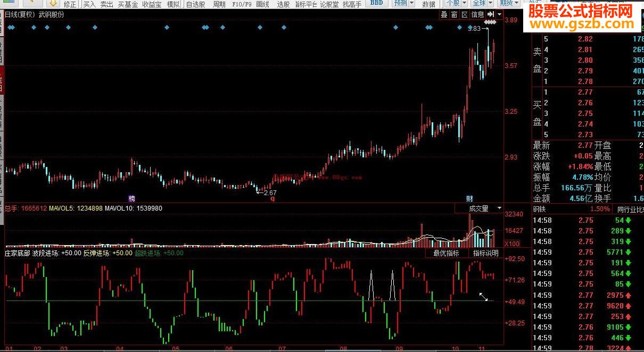Click the +92.50 indicator axis label

click(515, 258)
